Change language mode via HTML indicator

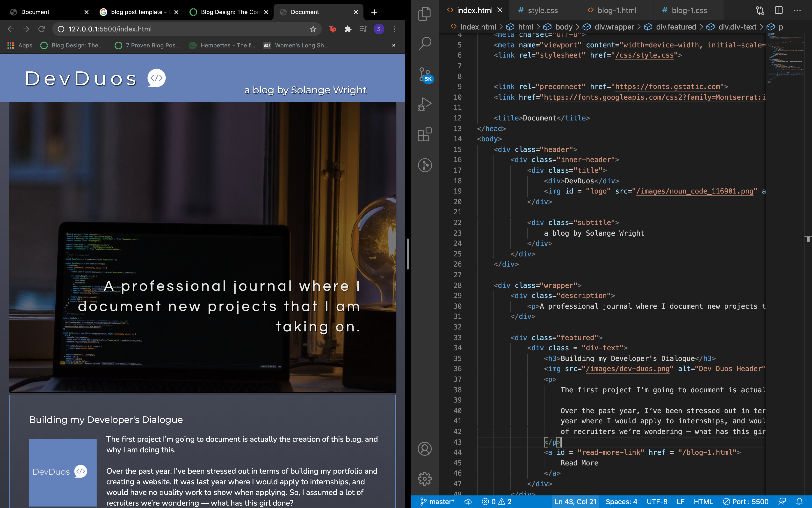point(703,502)
